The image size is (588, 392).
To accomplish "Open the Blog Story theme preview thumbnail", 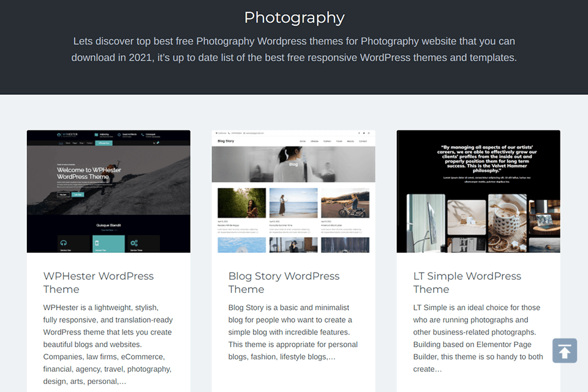I will (293, 191).
